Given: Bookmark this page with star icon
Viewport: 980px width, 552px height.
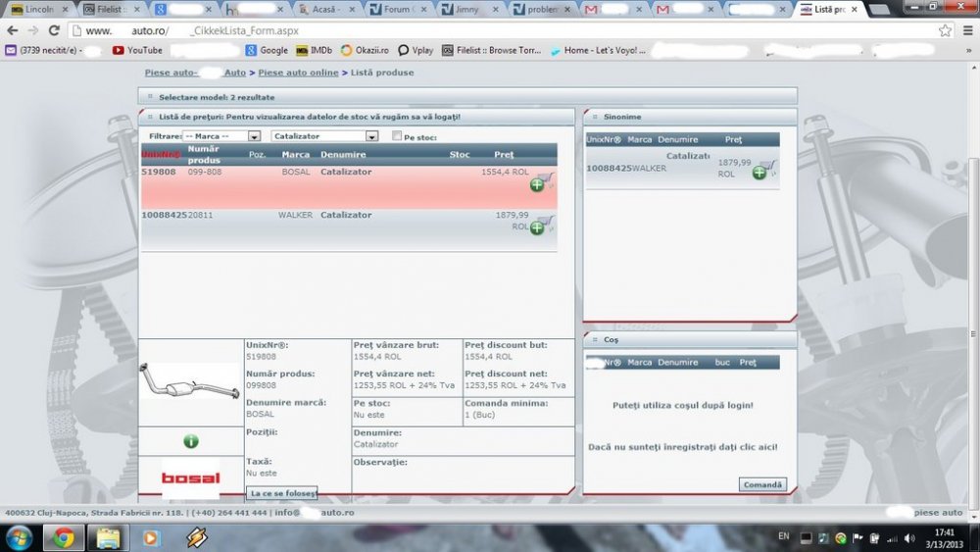Looking at the screenshot, I should pos(945,30).
